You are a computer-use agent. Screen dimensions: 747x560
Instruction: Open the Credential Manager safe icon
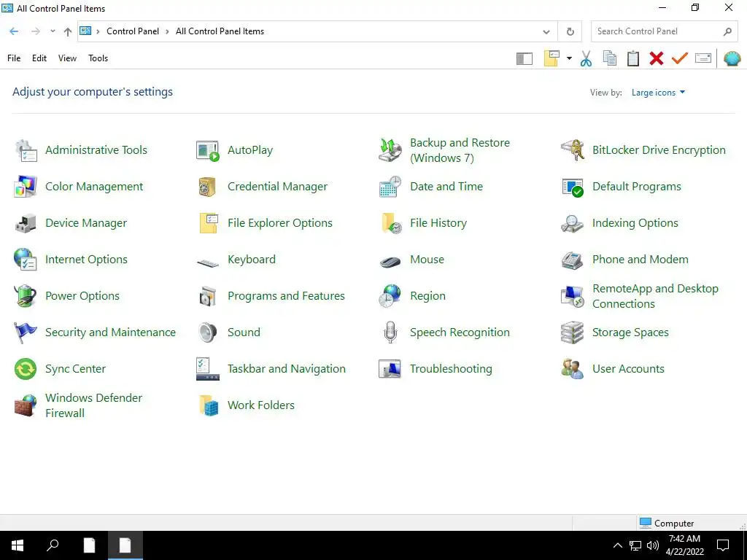coord(208,187)
